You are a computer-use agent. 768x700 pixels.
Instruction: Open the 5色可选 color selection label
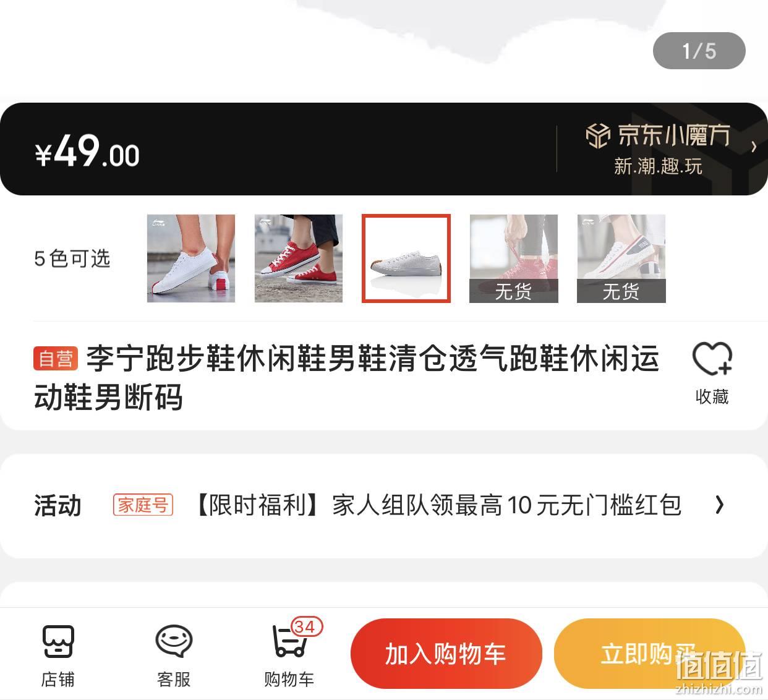coord(72,258)
